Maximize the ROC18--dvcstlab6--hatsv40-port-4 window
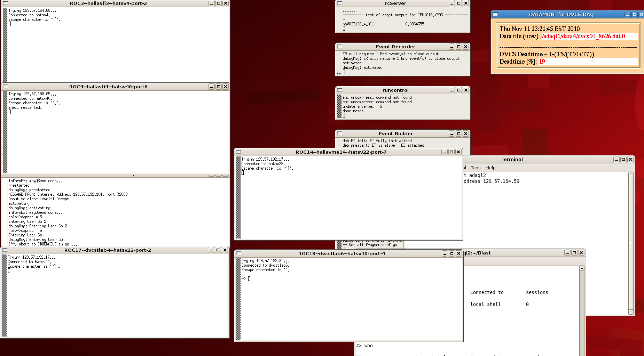Viewport: 644px width, 356px height. 452,253
